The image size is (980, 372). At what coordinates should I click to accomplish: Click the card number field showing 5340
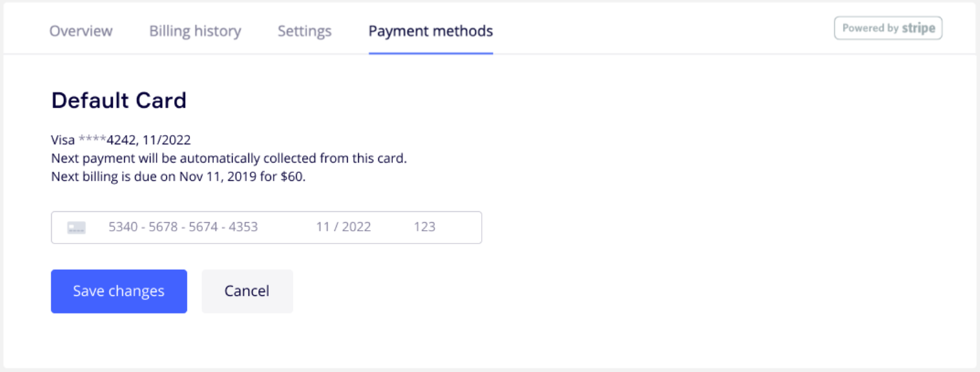click(x=183, y=226)
